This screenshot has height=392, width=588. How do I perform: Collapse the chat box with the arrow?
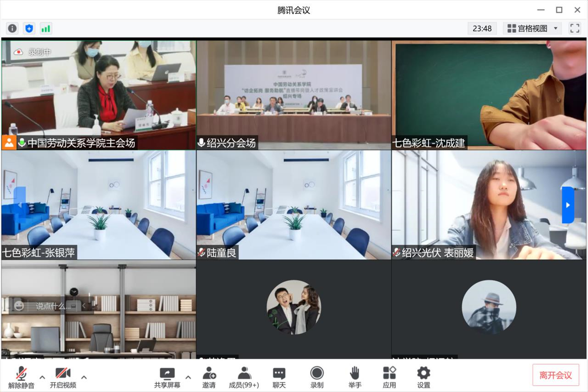84,306
